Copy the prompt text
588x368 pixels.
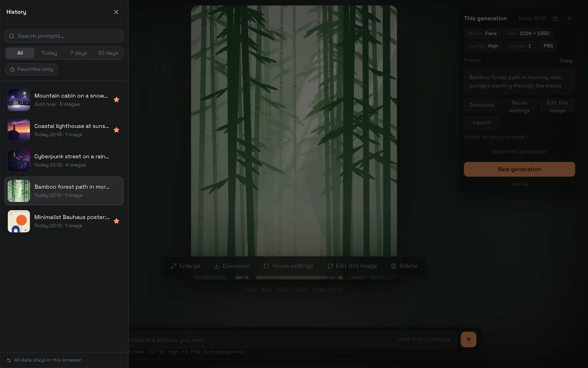[x=566, y=61]
